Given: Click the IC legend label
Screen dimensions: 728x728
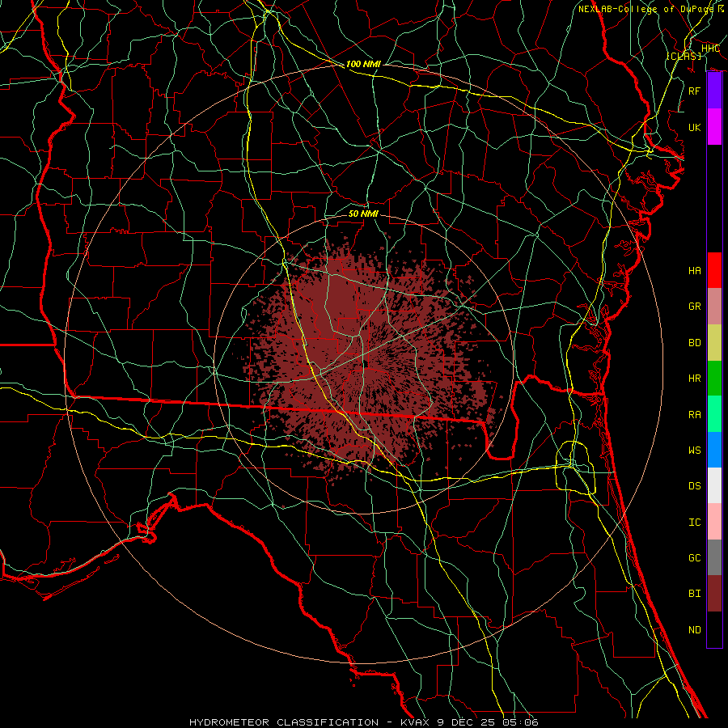Looking at the screenshot, I should pyautogui.click(x=695, y=522).
